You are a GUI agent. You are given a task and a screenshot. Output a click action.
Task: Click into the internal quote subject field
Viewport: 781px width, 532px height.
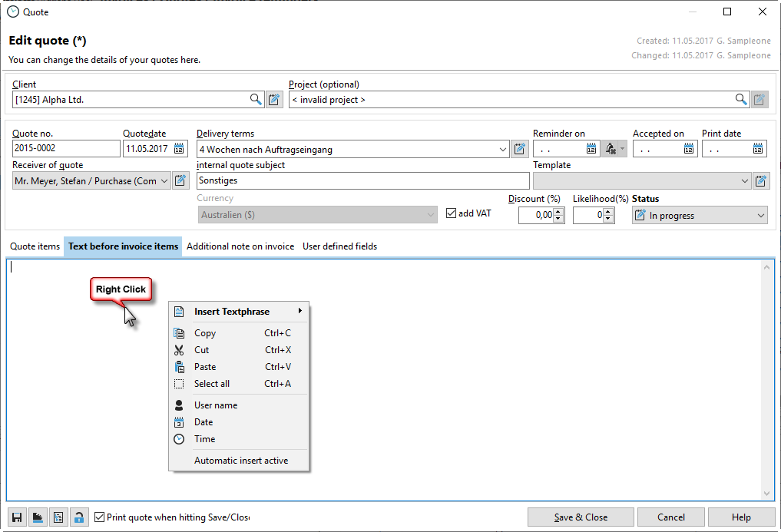coord(362,181)
